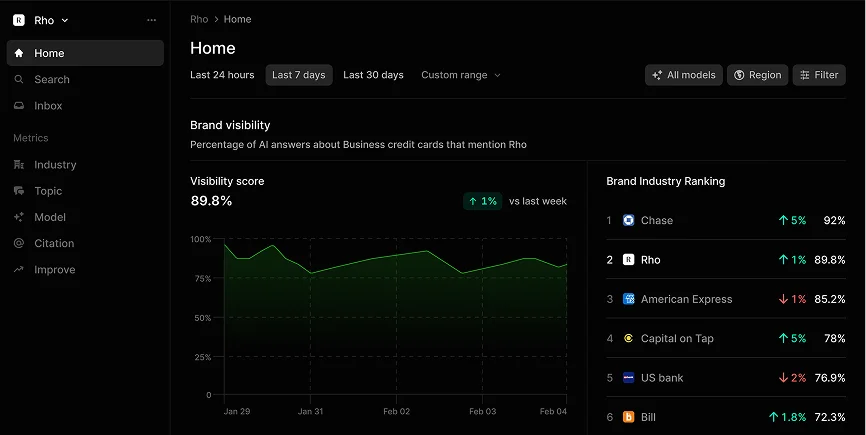Open Inbox from the sidebar

(x=47, y=106)
